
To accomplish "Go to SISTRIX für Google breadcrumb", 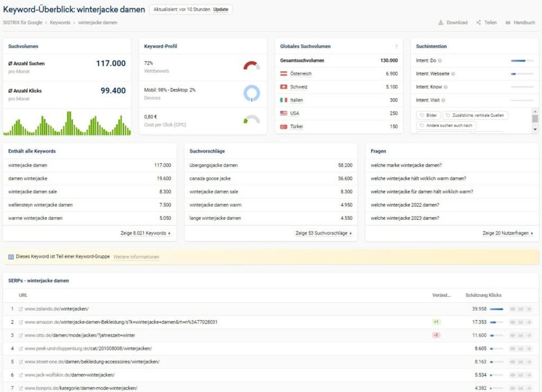I will pyautogui.click(x=23, y=23).
